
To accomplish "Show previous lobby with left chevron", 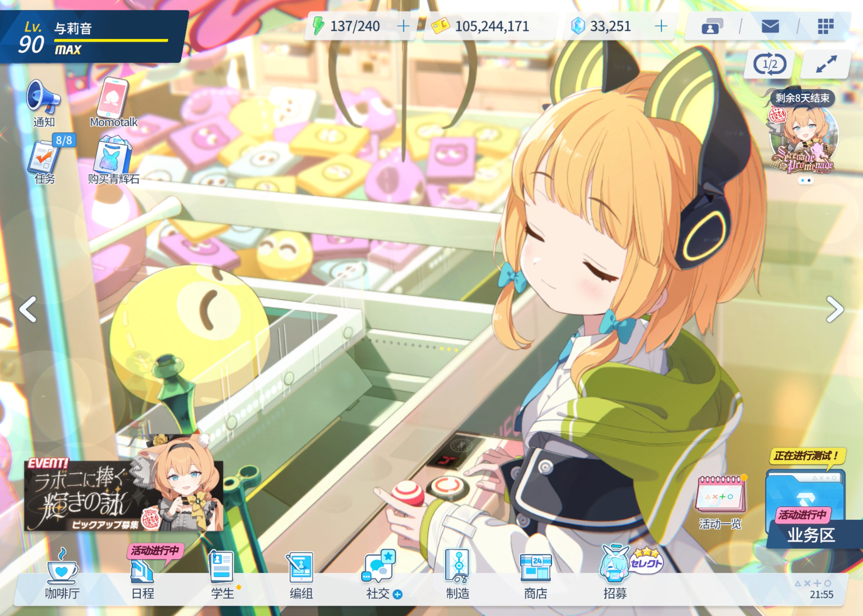I will tap(28, 310).
